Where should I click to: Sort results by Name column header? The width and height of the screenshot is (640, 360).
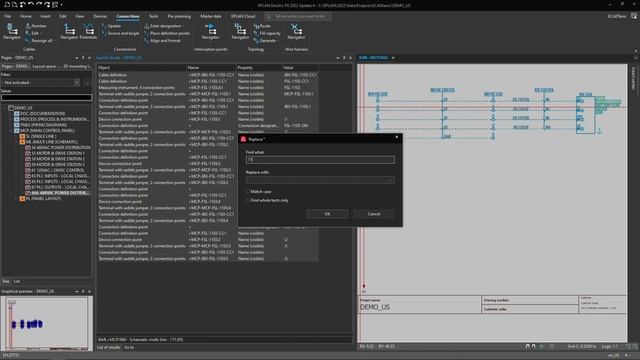pyautogui.click(x=211, y=68)
